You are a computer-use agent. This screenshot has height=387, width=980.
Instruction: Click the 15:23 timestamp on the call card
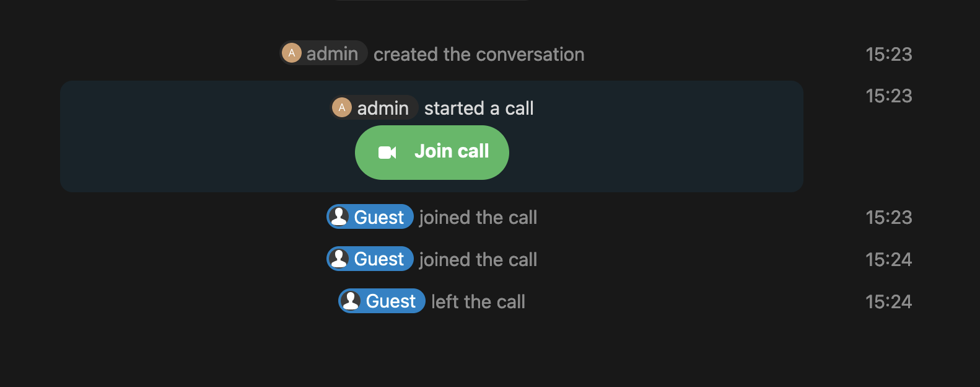(888, 96)
